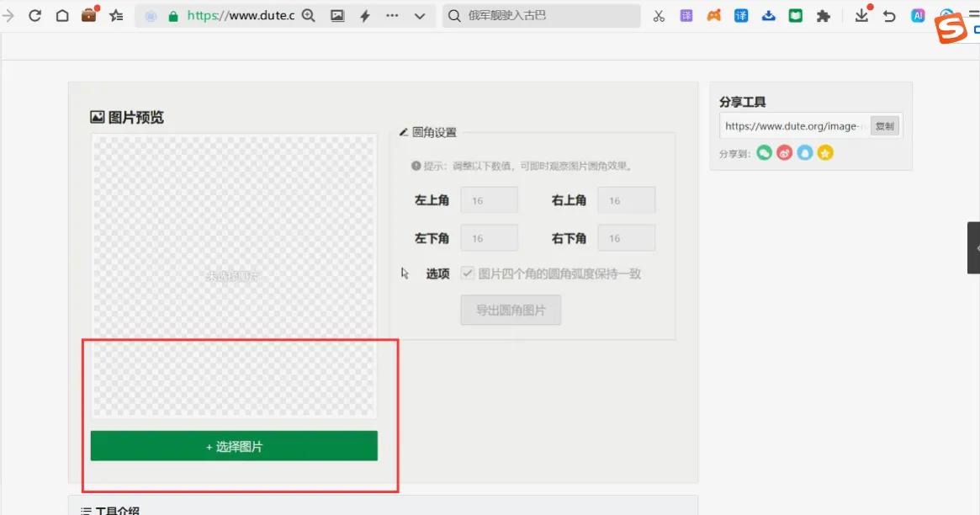Viewport: 980px width, 515px height.
Task: Click the 左上角 corner radius input field
Action: [x=490, y=199]
